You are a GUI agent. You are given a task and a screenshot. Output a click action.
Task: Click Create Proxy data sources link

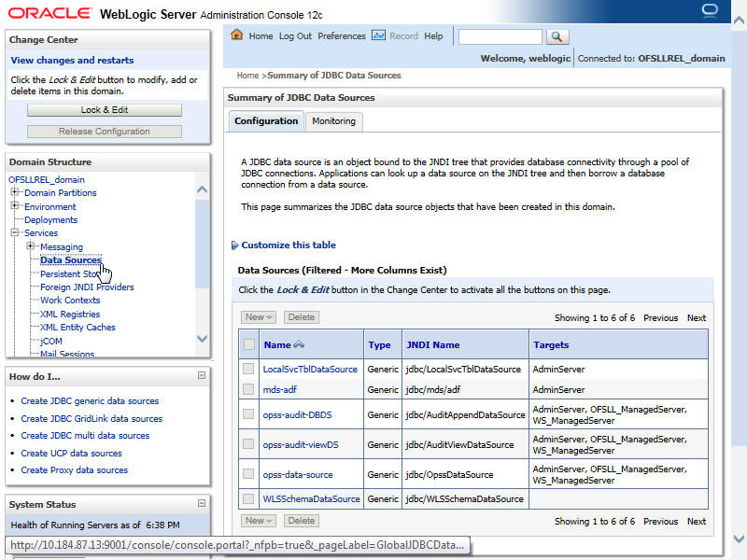(x=75, y=470)
